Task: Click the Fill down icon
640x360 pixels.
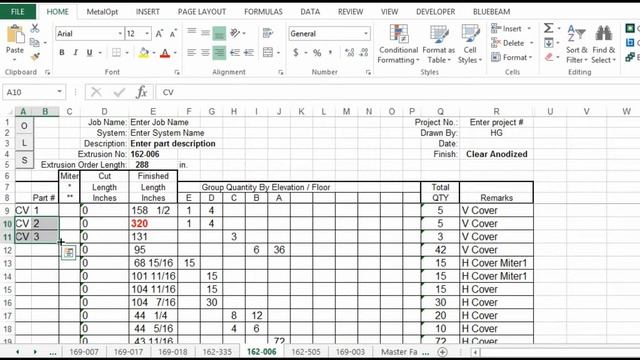Action: click(549, 43)
